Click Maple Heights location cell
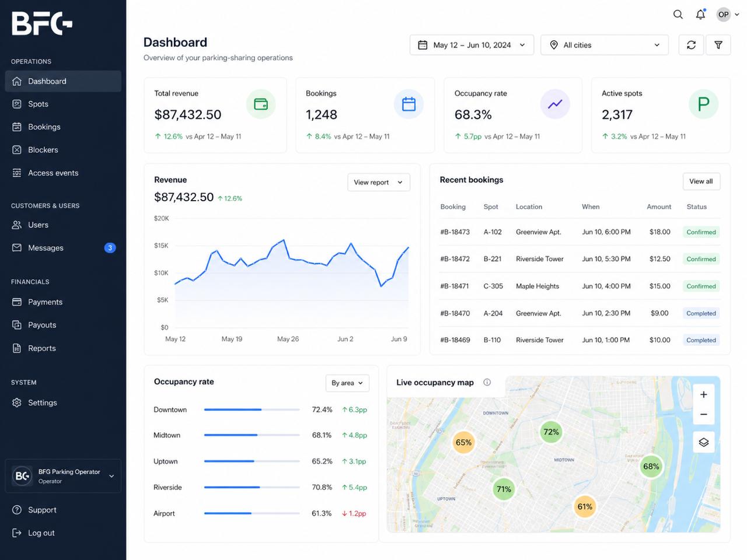This screenshot has width=747, height=560. point(537,286)
